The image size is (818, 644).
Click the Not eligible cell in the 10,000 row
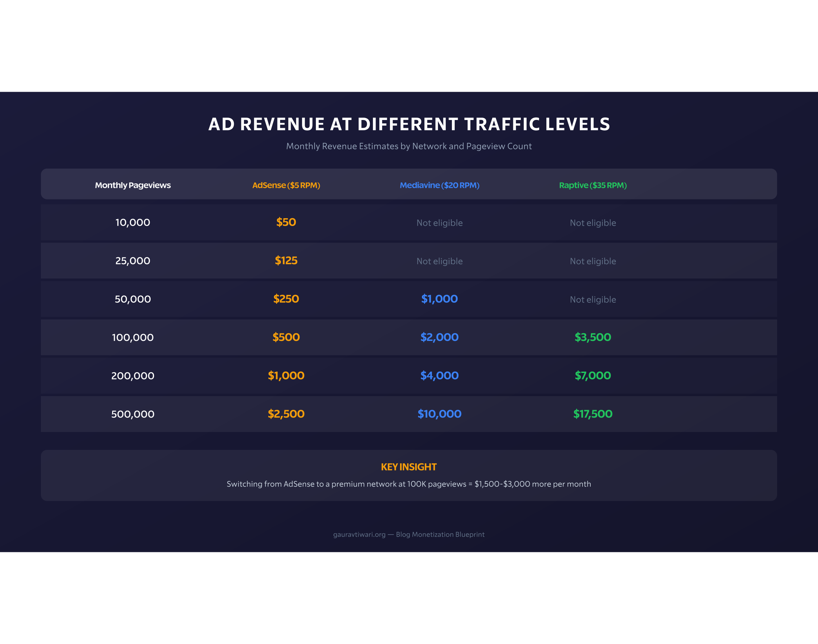[x=440, y=223]
